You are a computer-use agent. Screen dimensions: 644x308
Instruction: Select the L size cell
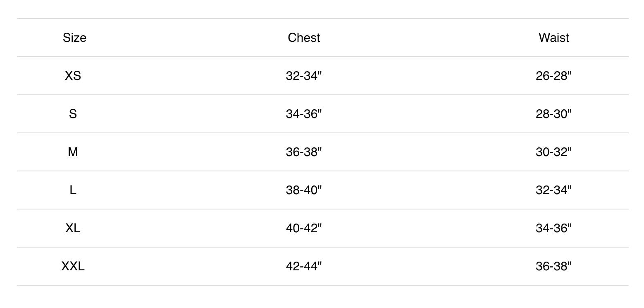point(73,190)
